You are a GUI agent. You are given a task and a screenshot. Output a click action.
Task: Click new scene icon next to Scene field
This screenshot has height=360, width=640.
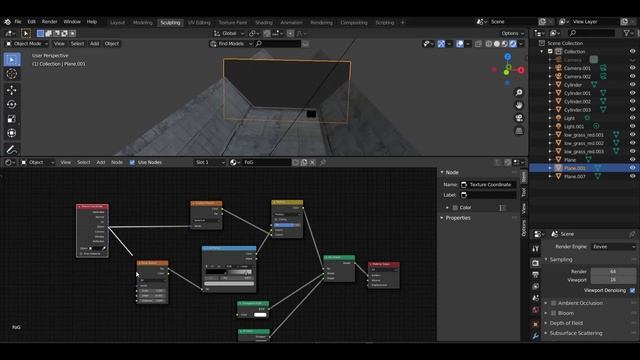click(542, 22)
